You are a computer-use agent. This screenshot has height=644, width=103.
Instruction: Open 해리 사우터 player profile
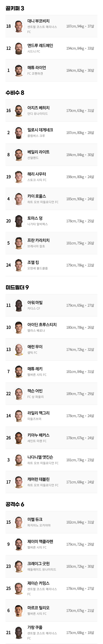tap(51, 177)
